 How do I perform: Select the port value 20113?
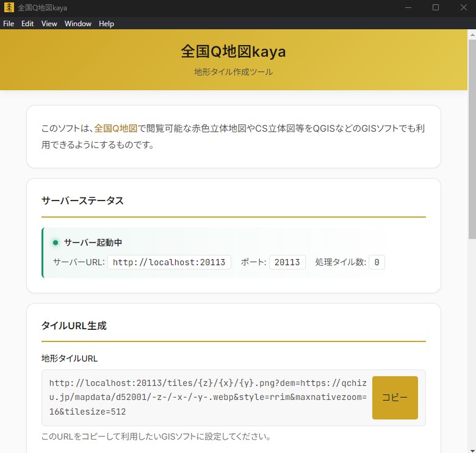coord(287,262)
